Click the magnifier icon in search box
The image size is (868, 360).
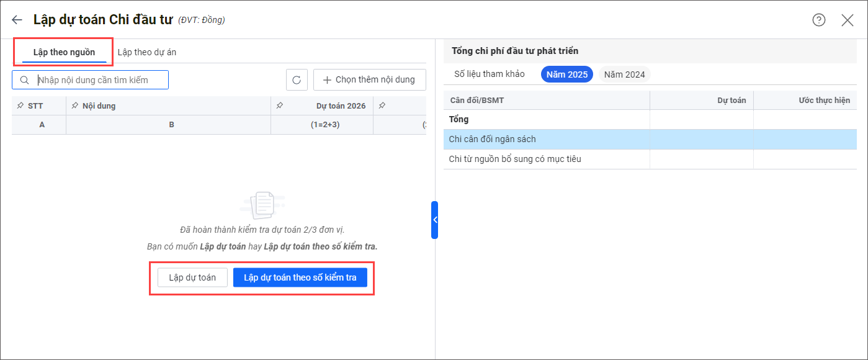click(x=25, y=80)
